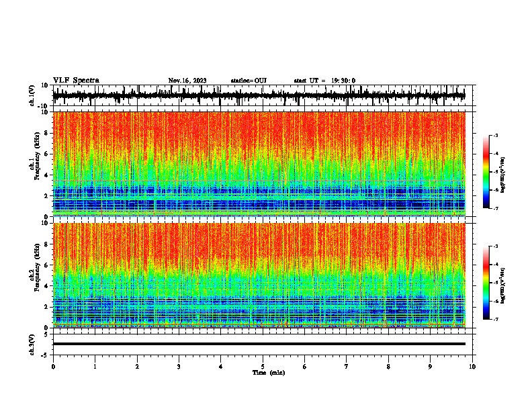Click the 8 kHz tick on ch.2 frequency axis
Image resolution: width=532 pixels, height=411 pixels.
tap(47, 244)
